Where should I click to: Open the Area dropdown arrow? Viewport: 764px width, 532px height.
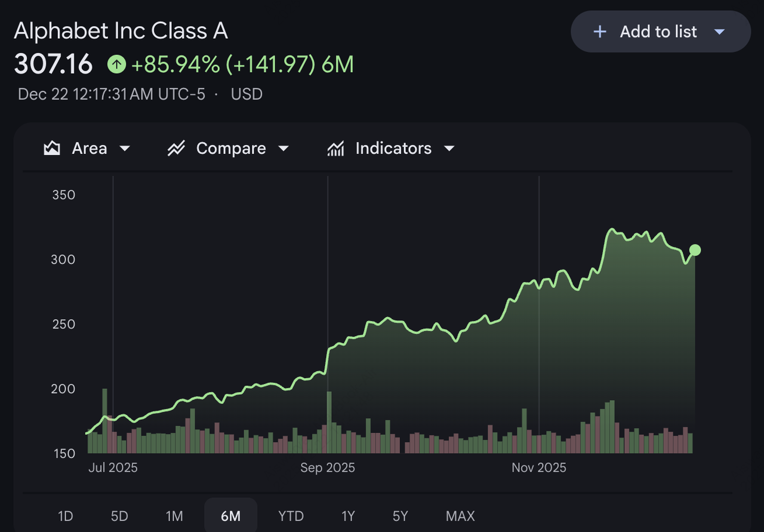pos(125,148)
